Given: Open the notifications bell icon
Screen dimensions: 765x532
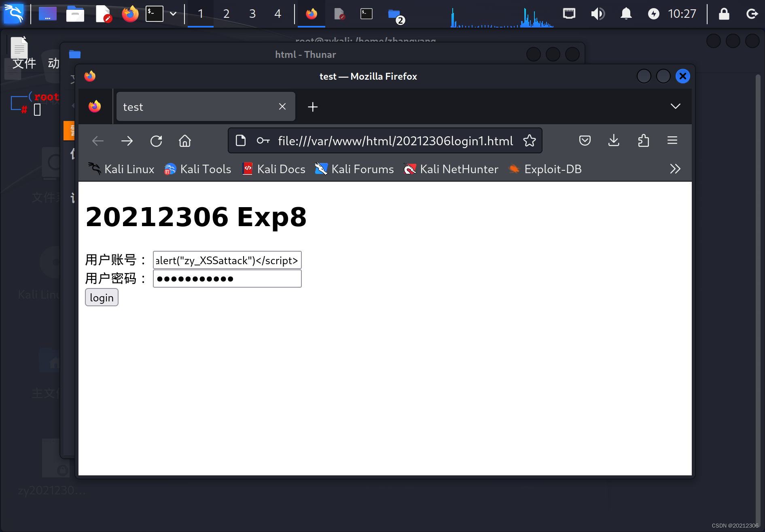Looking at the screenshot, I should [626, 14].
